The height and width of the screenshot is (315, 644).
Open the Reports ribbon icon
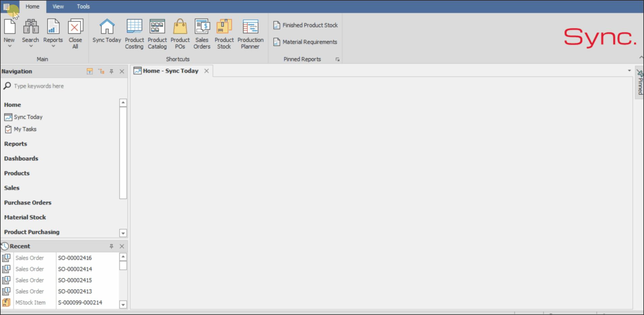(x=53, y=27)
